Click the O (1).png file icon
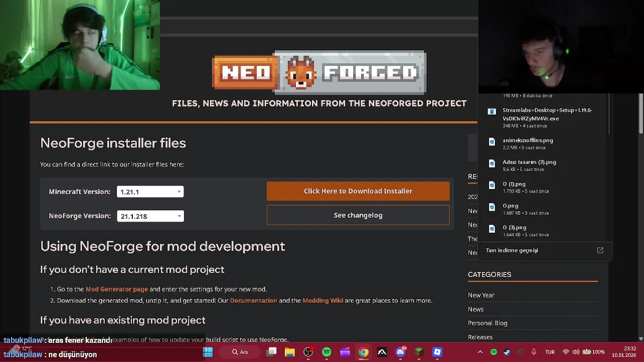This screenshot has height=362, width=644. point(492,185)
